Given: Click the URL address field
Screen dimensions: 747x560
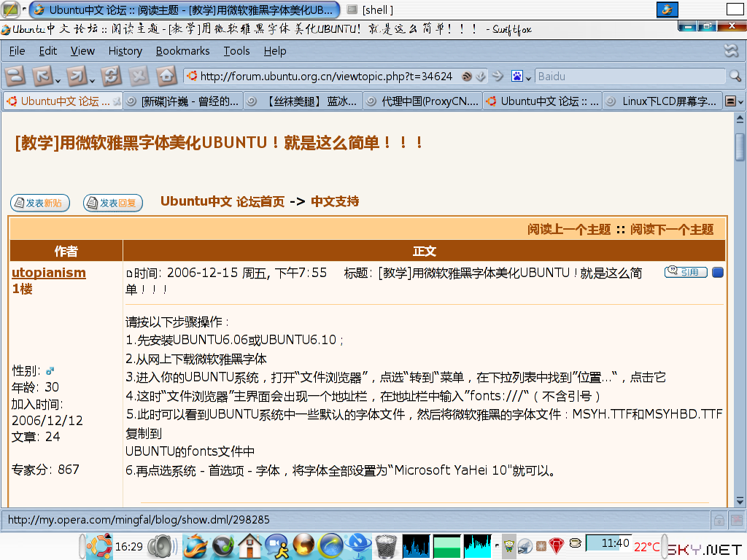Looking at the screenshot, I should 326,76.
